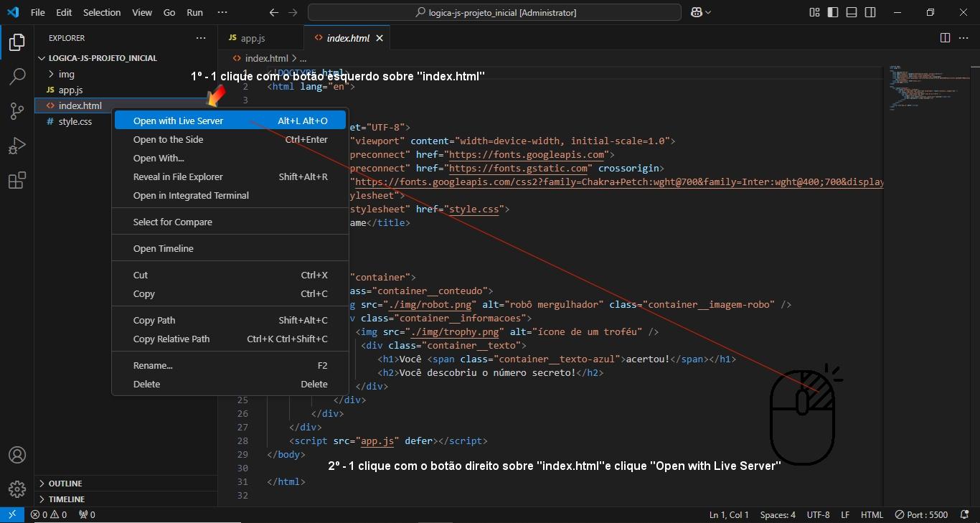Choose Copy Relative Path
The image size is (980, 523).
(230, 339)
